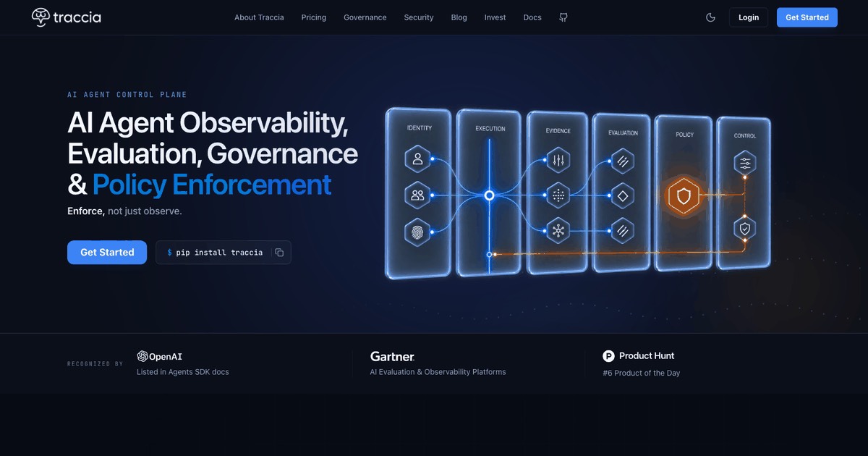The width and height of the screenshot is (868, 456).
Task: Click the 'Policy Enforcement' headline text
Action: tap(212, 185)
